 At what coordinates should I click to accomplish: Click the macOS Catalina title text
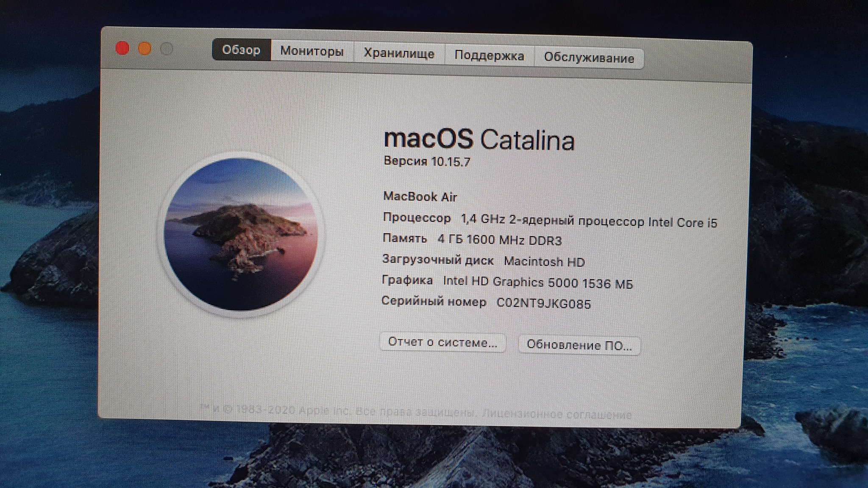click(x=479, y=139)
